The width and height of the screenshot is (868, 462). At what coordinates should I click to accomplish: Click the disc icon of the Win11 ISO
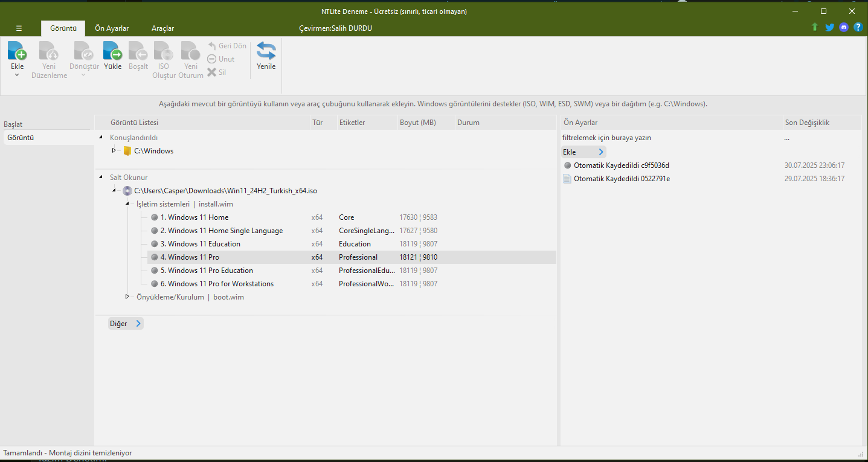pyautogui.click(x=127, y=191)
